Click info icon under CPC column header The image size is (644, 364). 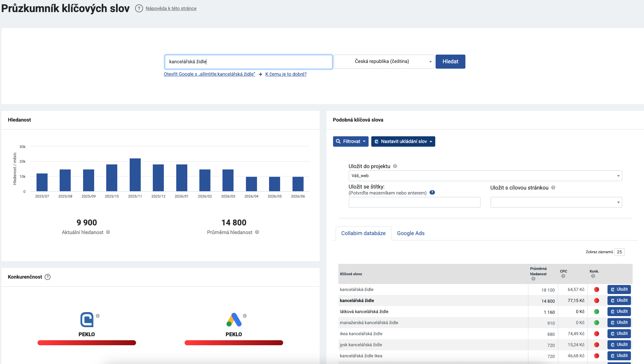(563, 276)
